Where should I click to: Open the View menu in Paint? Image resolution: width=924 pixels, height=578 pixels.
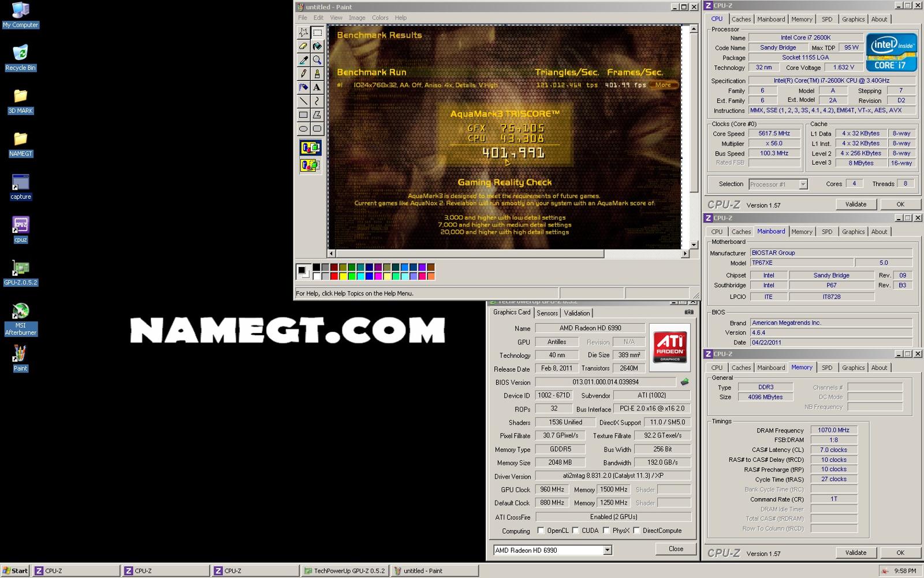[x=336, y=18]
